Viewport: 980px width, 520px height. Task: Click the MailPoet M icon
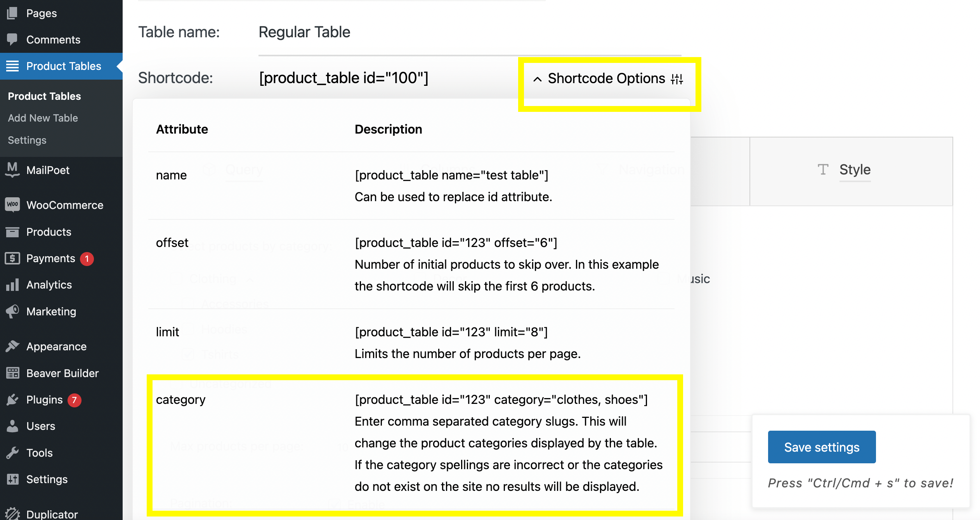pyautogui.click(x=12, y=170)
